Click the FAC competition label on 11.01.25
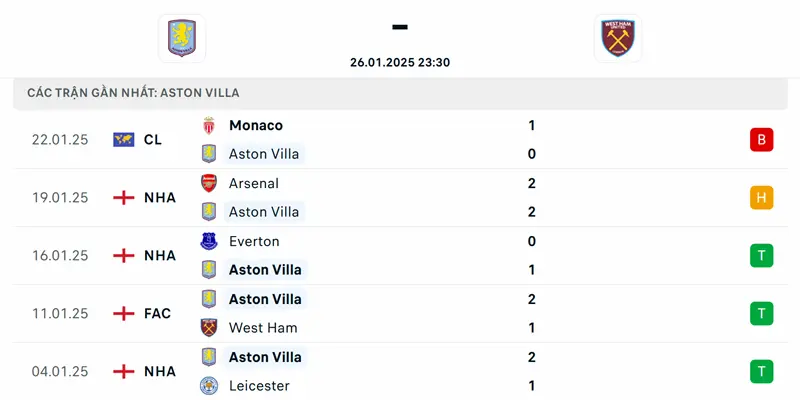800x400 pixels. (157, 314)
